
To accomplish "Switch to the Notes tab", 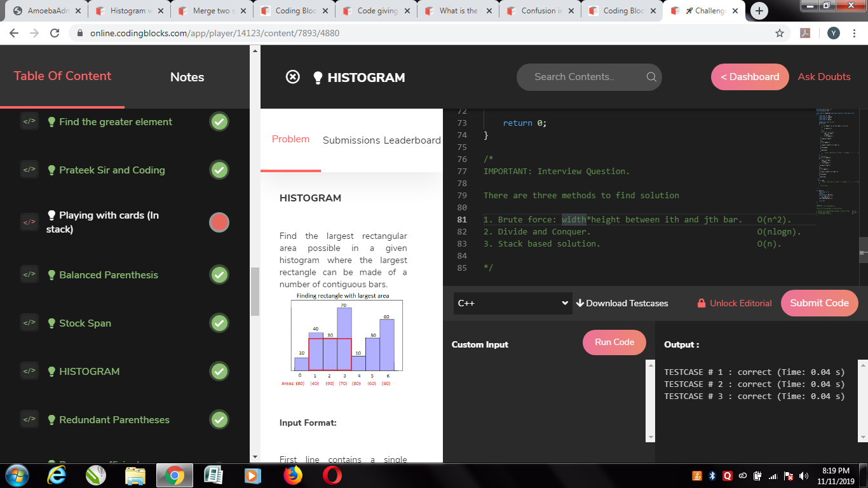I will tap(187, 77).
